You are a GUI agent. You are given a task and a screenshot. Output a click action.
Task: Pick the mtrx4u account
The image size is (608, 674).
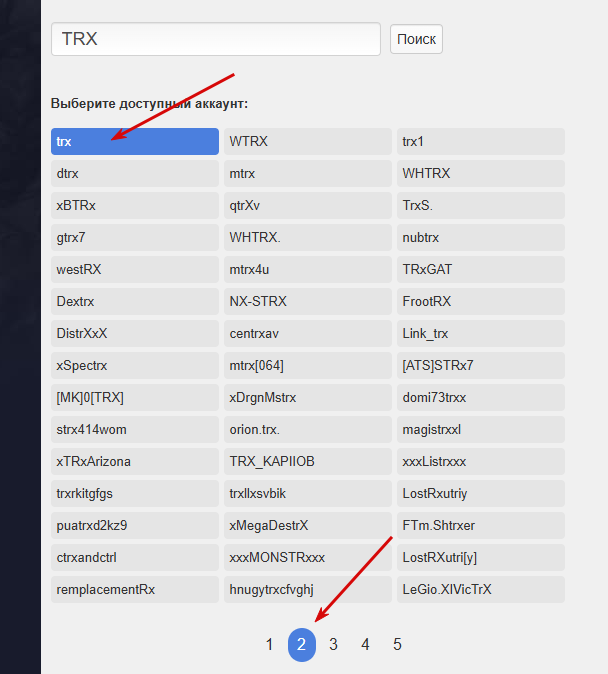308,270
